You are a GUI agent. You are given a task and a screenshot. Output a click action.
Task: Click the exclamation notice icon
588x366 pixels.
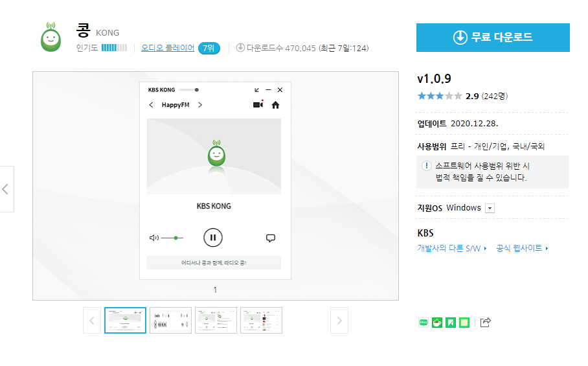click(426, 166)
